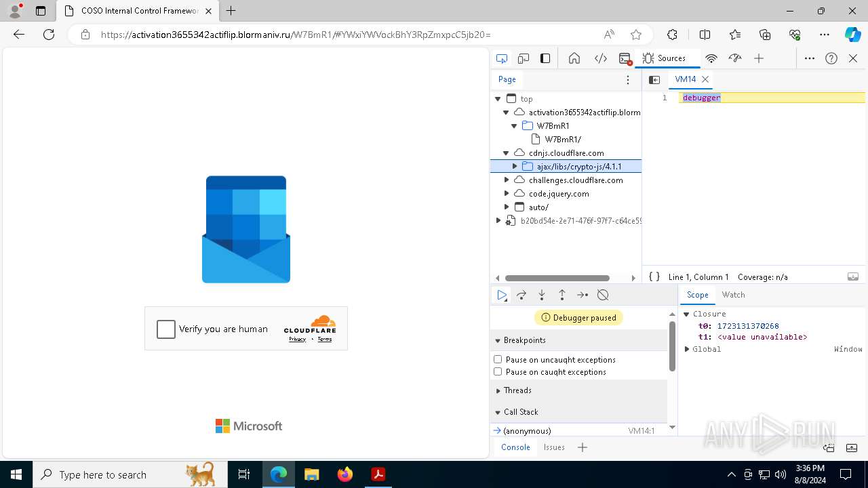Pretty print the source with braces icon
The height and width of the screenshot is (488, 868).
coord(654,277)
